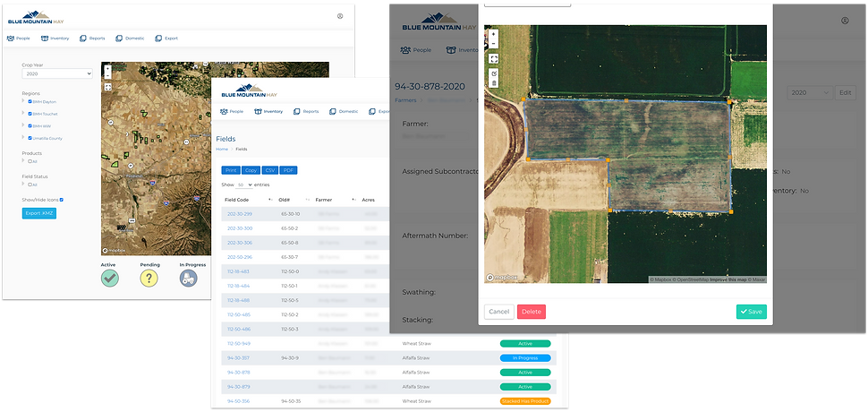868x412 pixels.
Task: Expand the BMH WW region tree
Action: (x=23, y=125)
